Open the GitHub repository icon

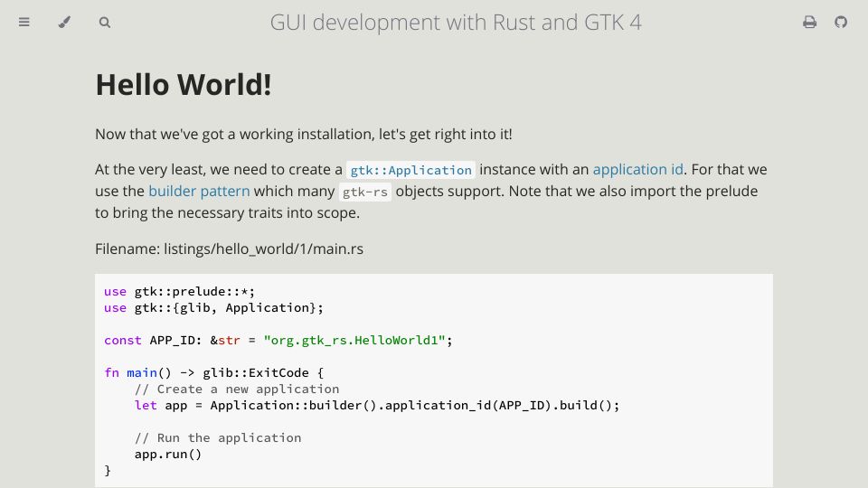pos(841,22)
